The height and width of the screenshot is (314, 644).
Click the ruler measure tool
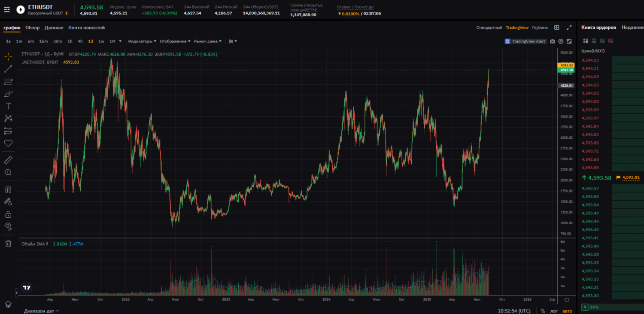coord(8,160)
